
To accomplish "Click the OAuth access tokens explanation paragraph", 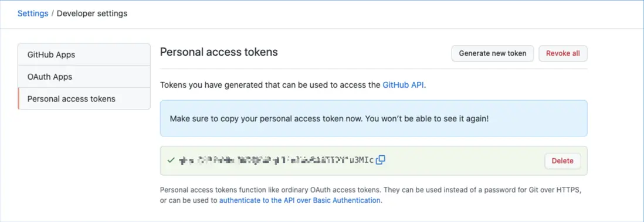I will point(371,196).
